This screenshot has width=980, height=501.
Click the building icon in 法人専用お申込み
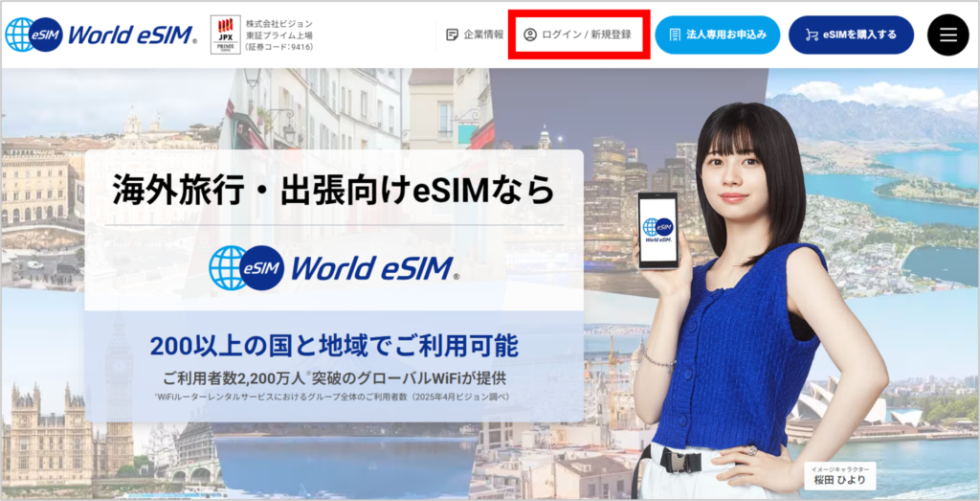click(675, 35)
